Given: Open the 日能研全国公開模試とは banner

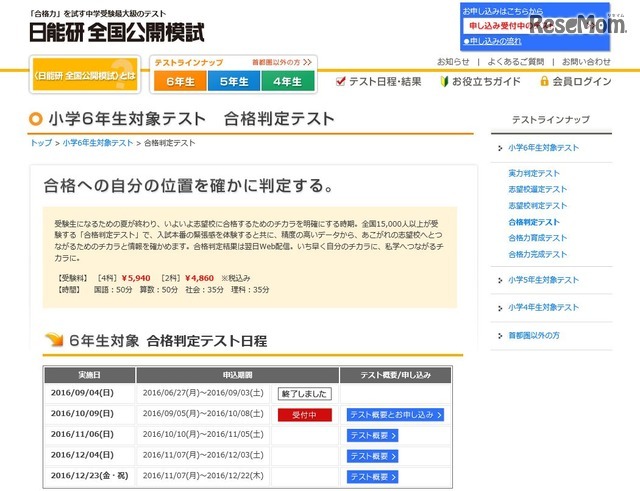Looking at the screenshot, I should tap(85, 75).
